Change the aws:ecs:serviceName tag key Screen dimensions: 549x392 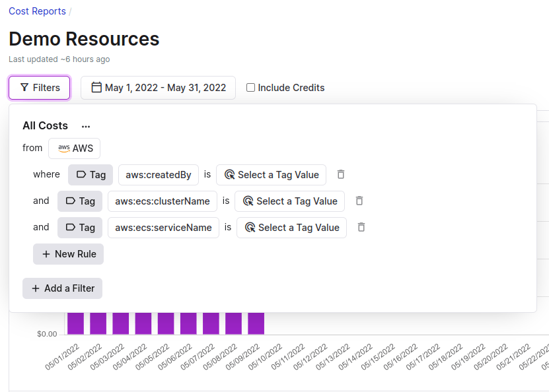click(163, 228)
